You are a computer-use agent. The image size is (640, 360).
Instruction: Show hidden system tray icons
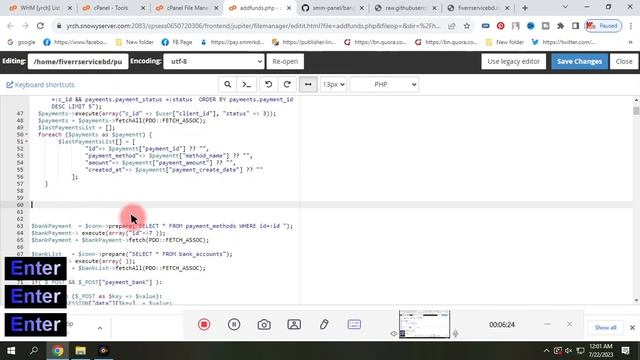click(x=546, y=351)
